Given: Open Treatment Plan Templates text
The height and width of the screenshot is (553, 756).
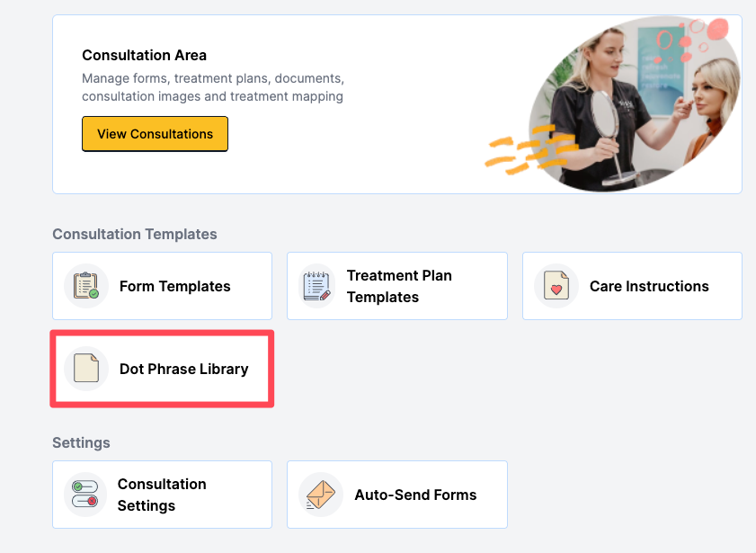Looking at the screenshot, I should tap(399, 286).
